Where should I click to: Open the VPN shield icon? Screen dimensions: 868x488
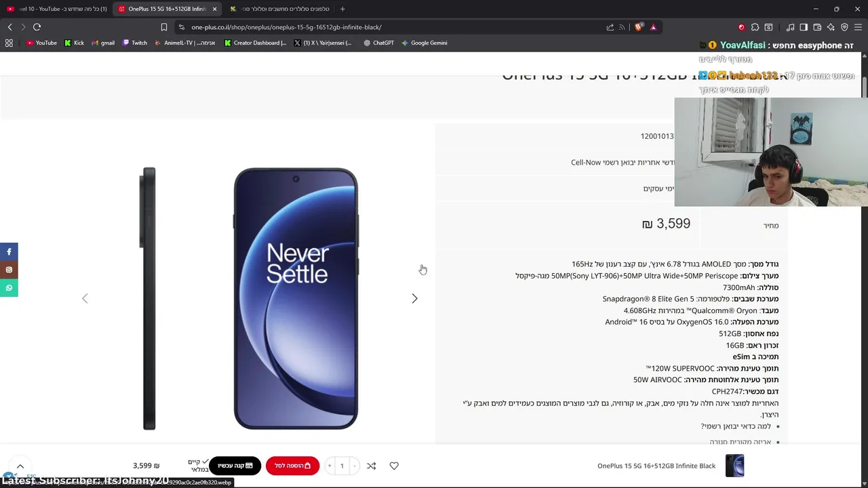[844, 27]
